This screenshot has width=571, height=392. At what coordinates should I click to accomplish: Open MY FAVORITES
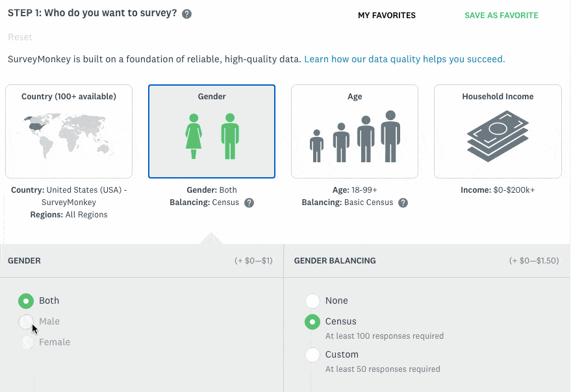pos(387,15)
